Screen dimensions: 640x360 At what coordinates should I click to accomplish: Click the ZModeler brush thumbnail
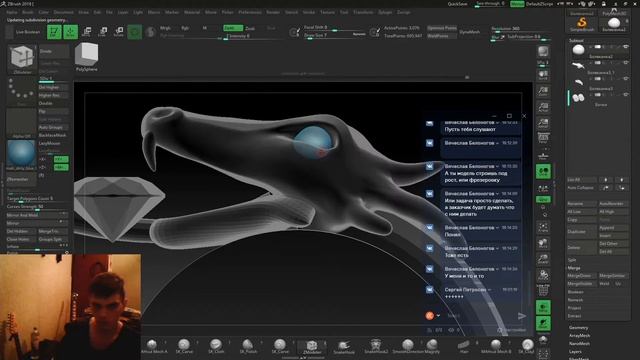point(21,59)
